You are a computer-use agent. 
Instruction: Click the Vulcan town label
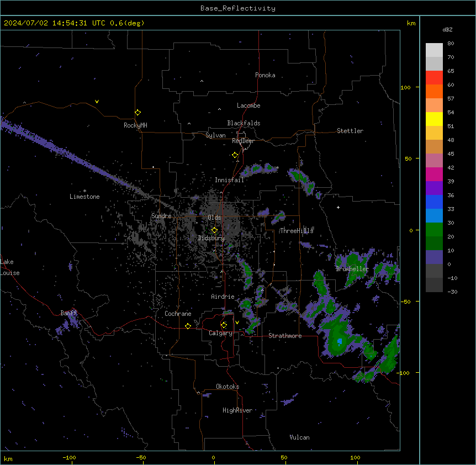click(300, 437)
